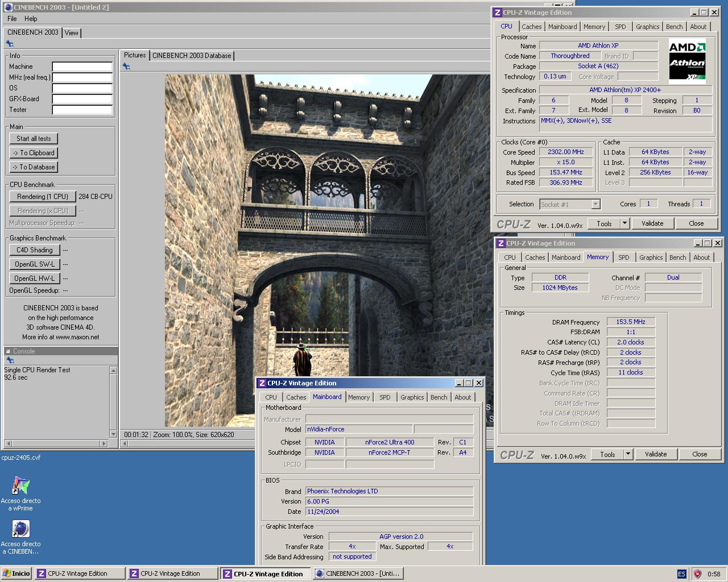Click CINEBENCH title bar application icon
Viewport: 728px width, 582px height.
click(x=9, y=7)
